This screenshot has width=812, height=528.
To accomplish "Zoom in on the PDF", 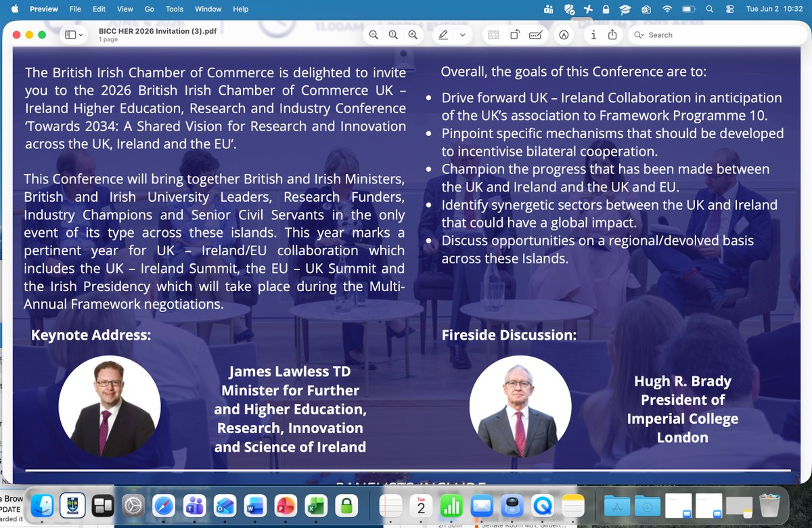I will [412, 35].
